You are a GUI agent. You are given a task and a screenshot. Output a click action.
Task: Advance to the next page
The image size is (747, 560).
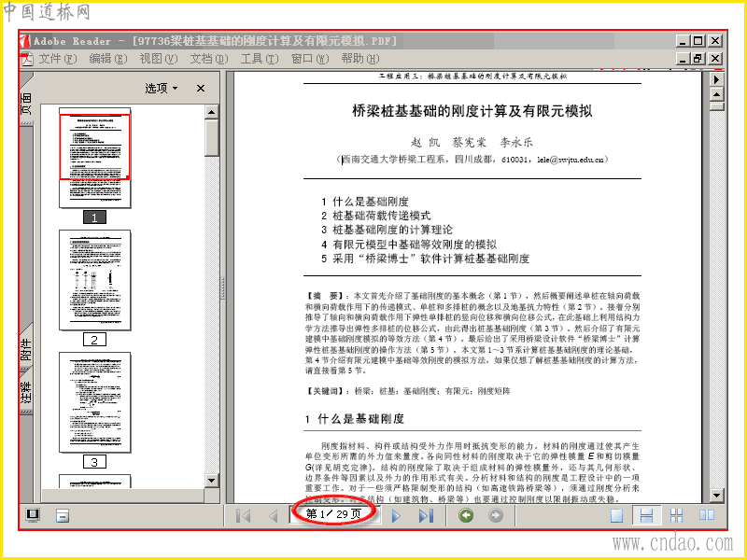tap(396, 516)
